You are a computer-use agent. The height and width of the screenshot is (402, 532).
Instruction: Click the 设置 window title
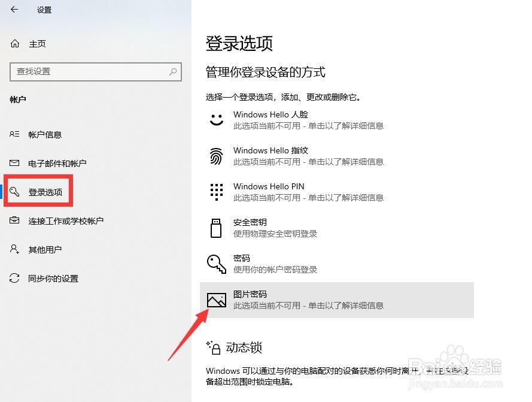point(44,10)
